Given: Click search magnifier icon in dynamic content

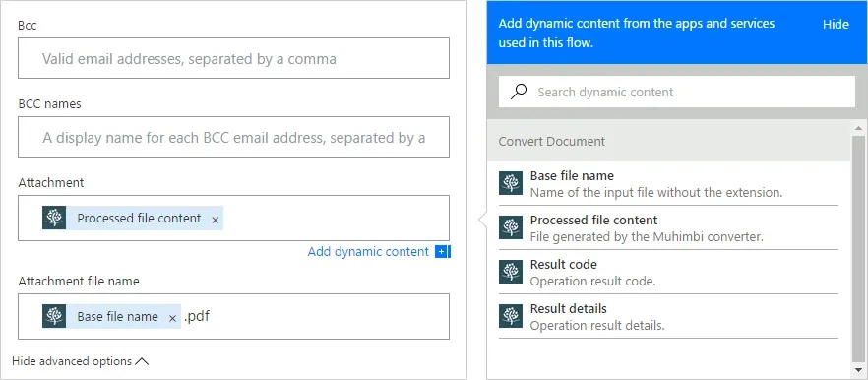Looking at the screenshot, I should (x=519, y=92).
